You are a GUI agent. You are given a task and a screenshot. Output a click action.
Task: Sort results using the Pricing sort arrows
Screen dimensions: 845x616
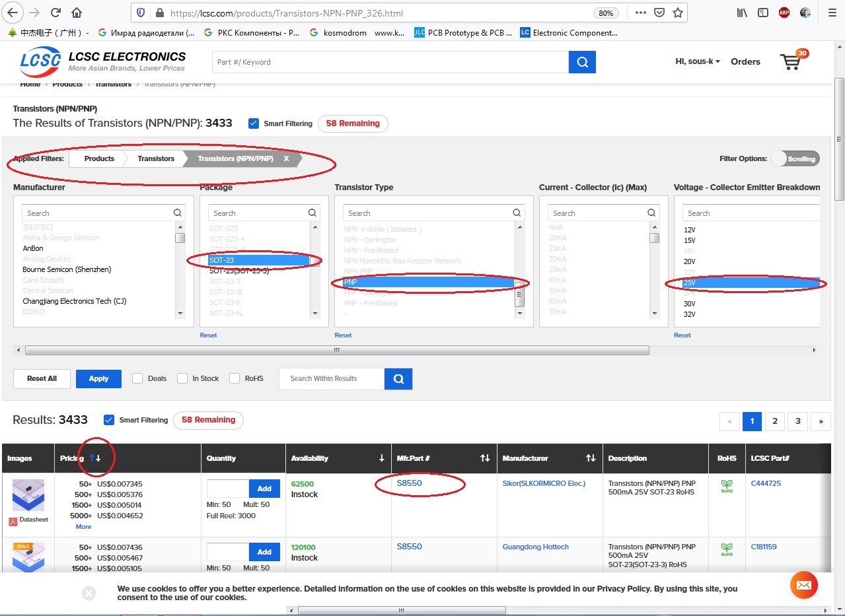94,458
